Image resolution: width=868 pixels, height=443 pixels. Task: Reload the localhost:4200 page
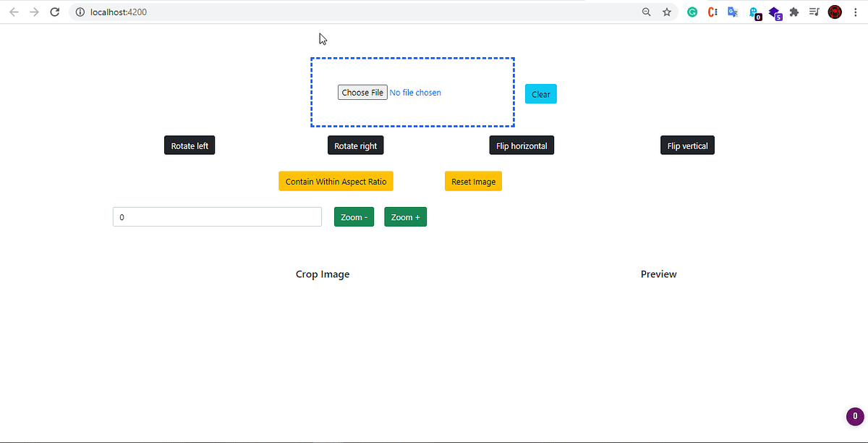pos(54,12)
